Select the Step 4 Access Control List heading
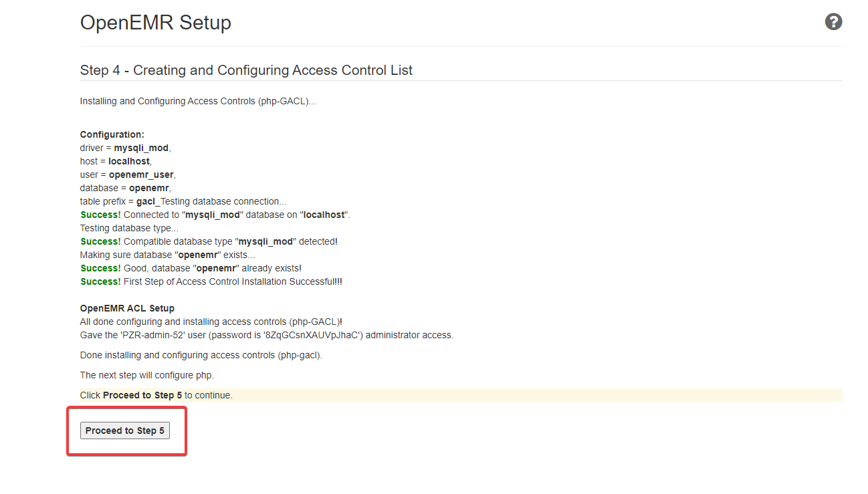This screenshot has width=868, height=494. 246,70
